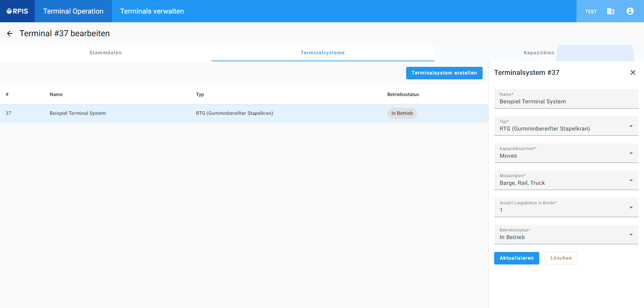The width and height of the screenshot is (644, 308).
Task: Select the Beispiel Terminal System row name
Action: (78, 113)
